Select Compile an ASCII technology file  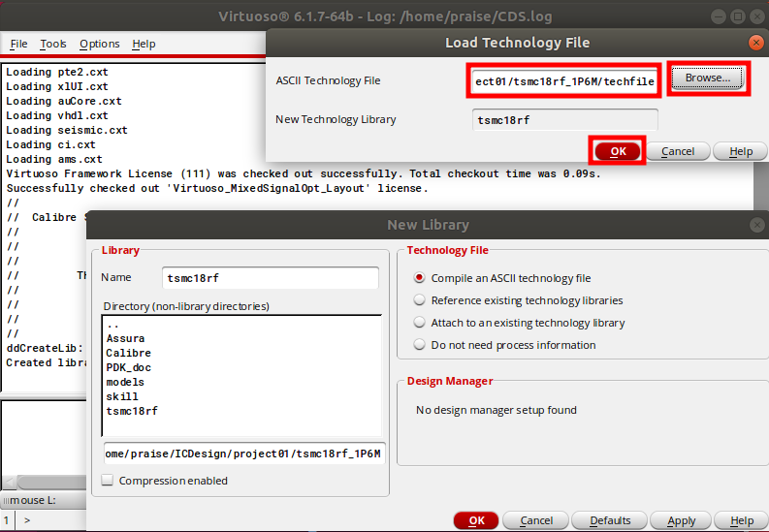[x=419, y=278]
